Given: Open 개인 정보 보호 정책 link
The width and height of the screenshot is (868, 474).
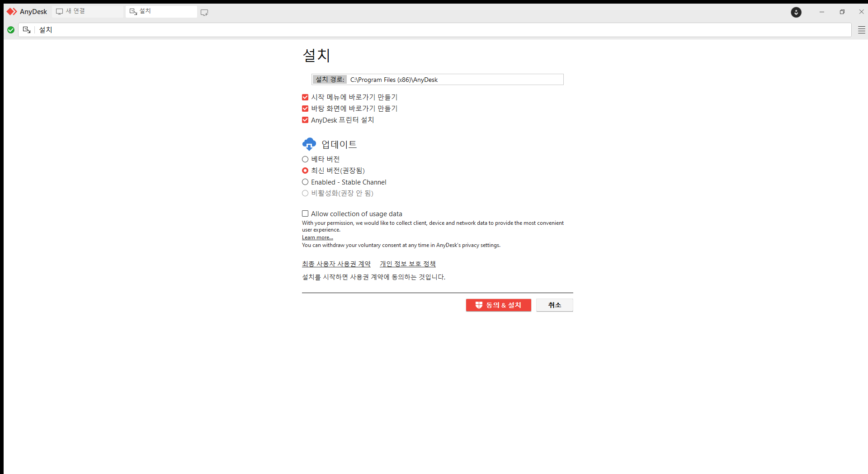Looking at the screenshot, I should tap(408, 264).
